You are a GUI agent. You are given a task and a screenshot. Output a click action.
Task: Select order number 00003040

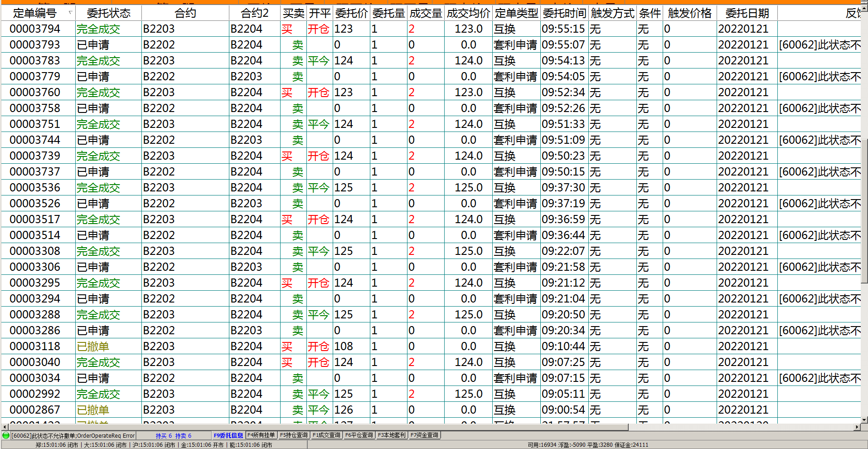coord(35,362)
